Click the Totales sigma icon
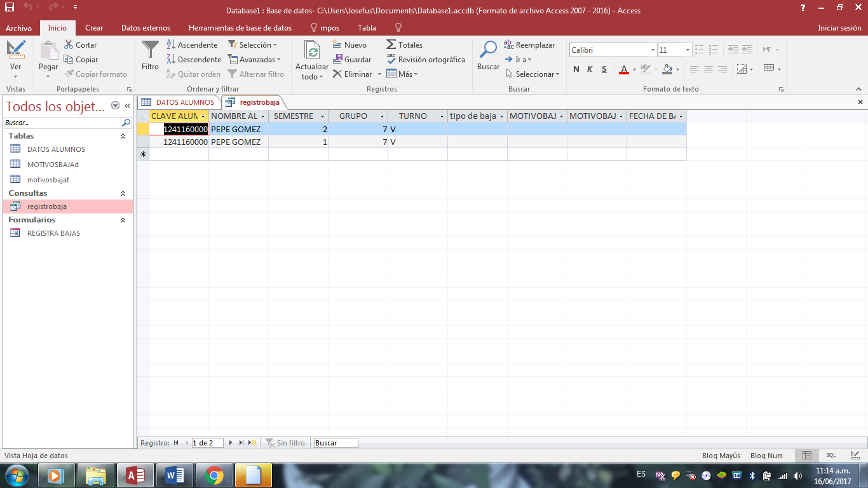868x488 pixels. pyautogui.click(x=391, y=45)
